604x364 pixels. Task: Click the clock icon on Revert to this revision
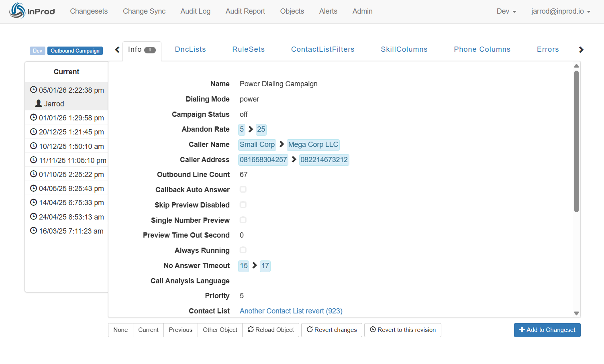click(373, 329)
